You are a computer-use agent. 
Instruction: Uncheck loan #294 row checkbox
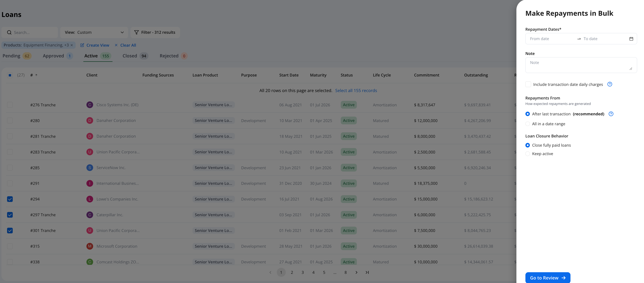click(10, 199)
